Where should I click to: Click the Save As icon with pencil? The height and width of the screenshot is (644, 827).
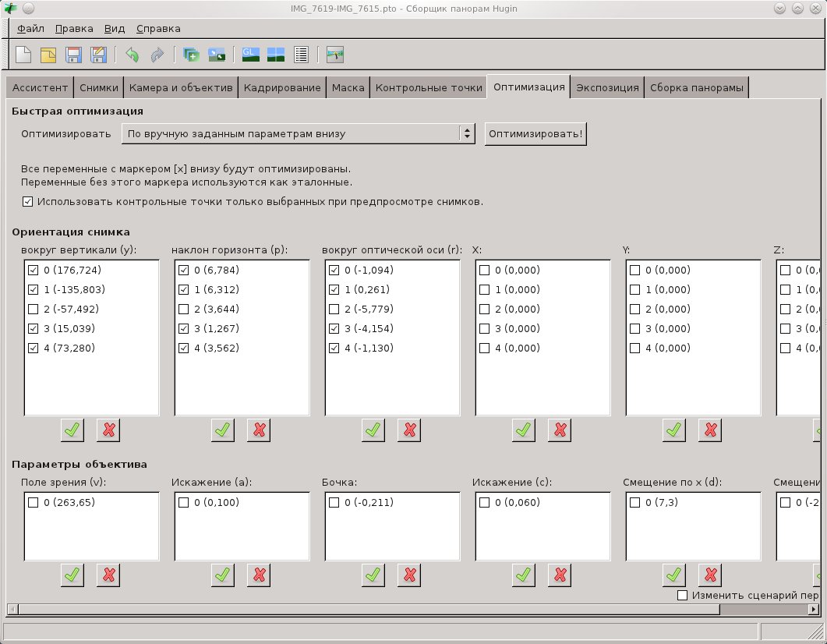pyautogui.click(x=98, y=55)
